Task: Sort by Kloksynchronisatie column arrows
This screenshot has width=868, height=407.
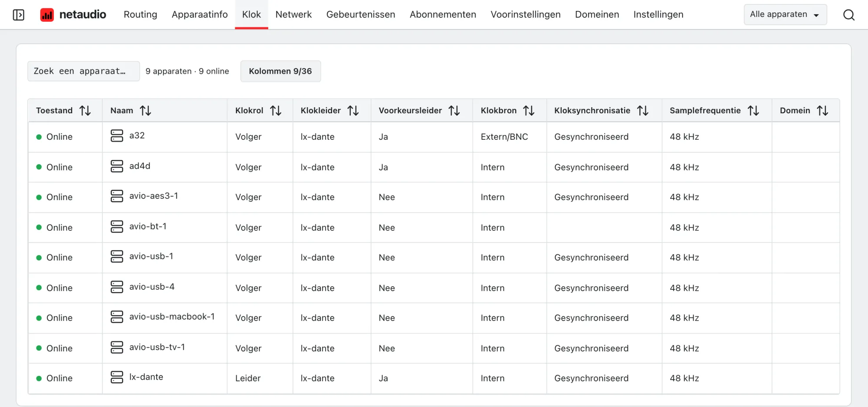Action: tap(643, 111)
